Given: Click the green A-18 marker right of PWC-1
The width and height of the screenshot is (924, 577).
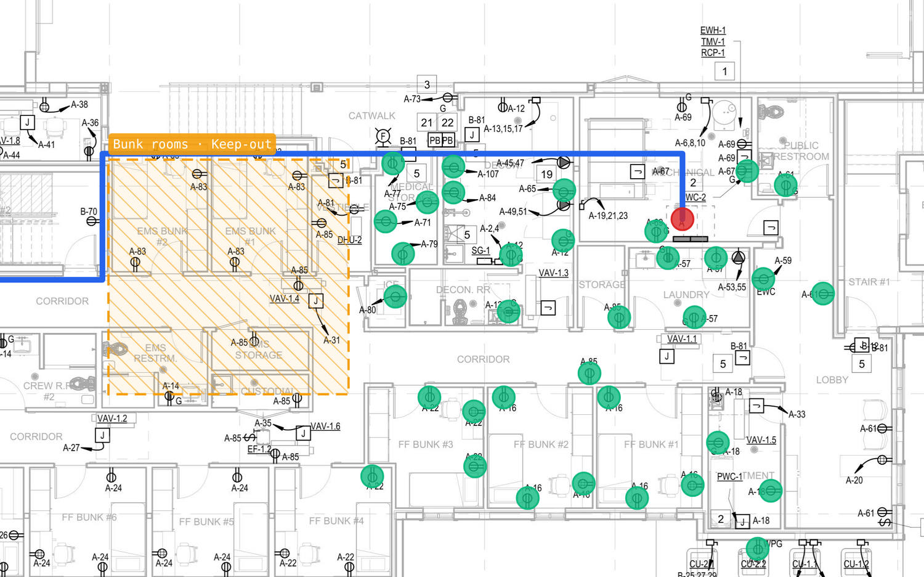Looking at the screenshot, I should [x=771, y=490].
